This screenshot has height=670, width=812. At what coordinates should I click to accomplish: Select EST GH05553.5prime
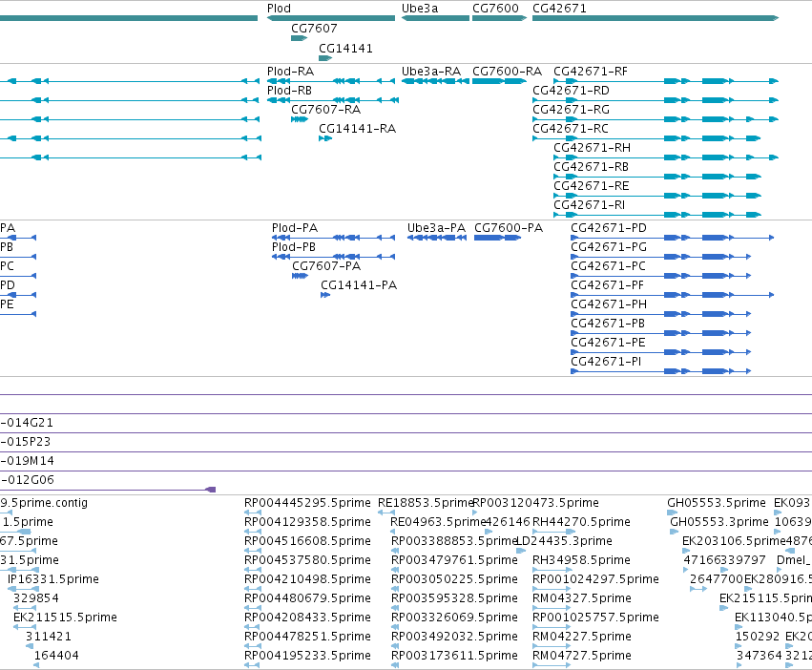tap(672, 513)
